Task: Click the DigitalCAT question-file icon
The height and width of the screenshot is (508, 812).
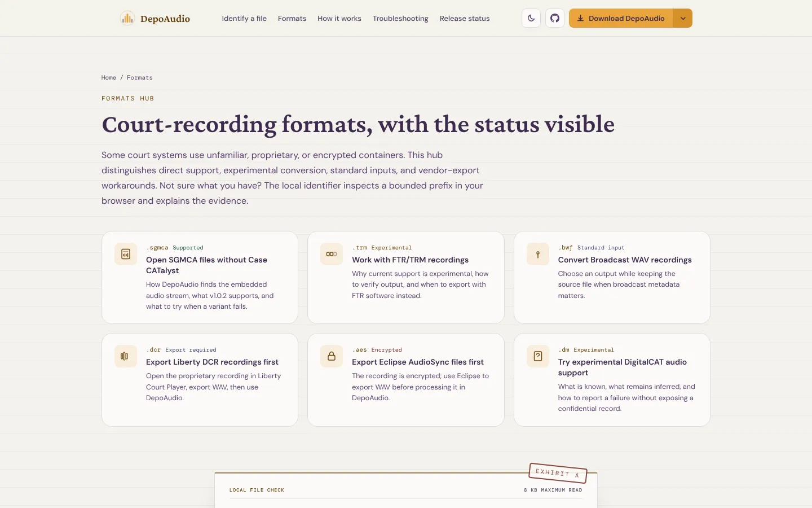Action: pyautogui.click(x=538, y=356)
